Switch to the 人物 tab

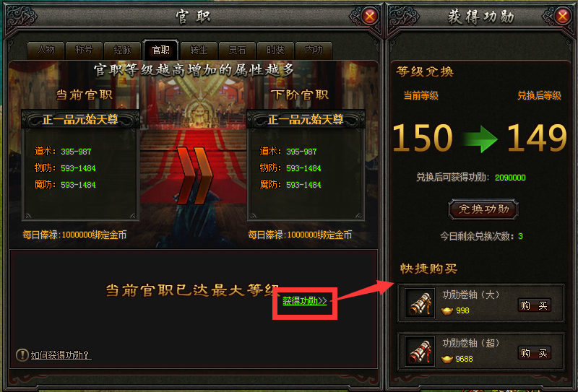pyautogui.click(x=46, y=50)
